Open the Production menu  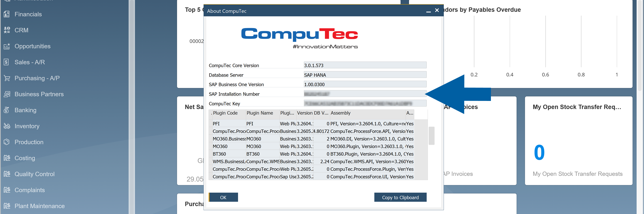pos(29,142)
